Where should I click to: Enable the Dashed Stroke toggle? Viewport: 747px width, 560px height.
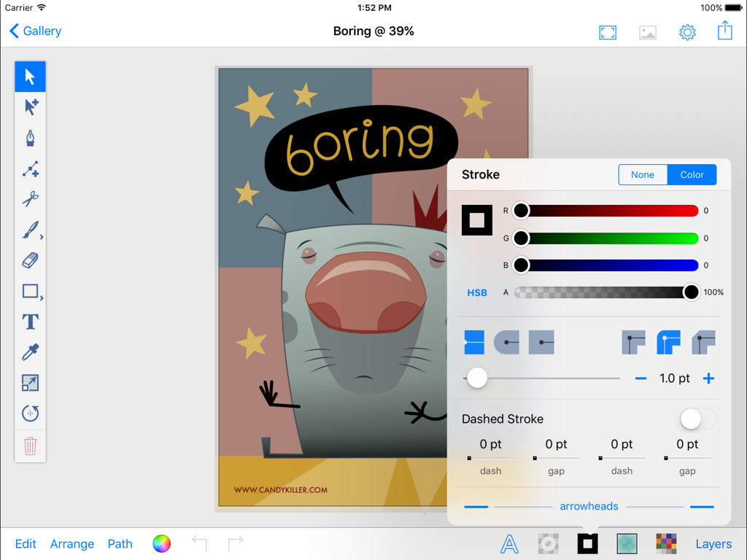point(697,419)
